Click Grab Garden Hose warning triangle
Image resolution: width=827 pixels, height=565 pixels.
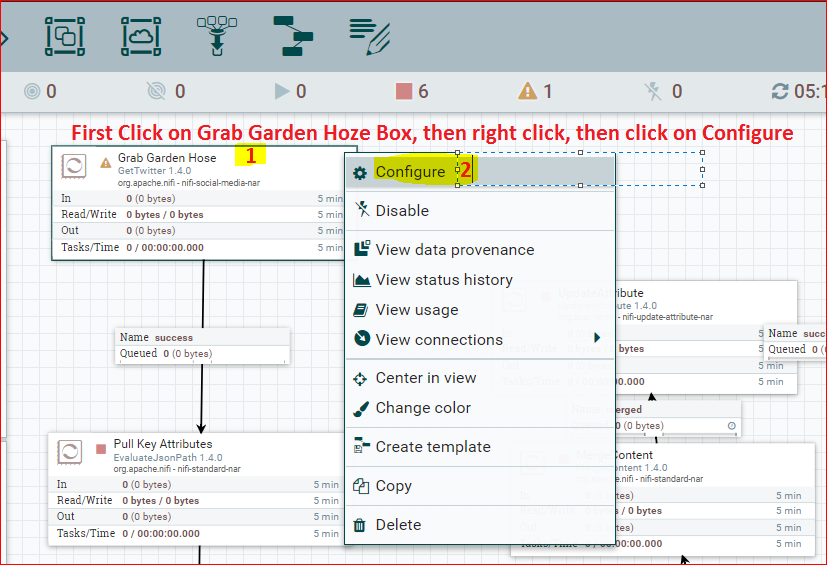click(106, 163)
